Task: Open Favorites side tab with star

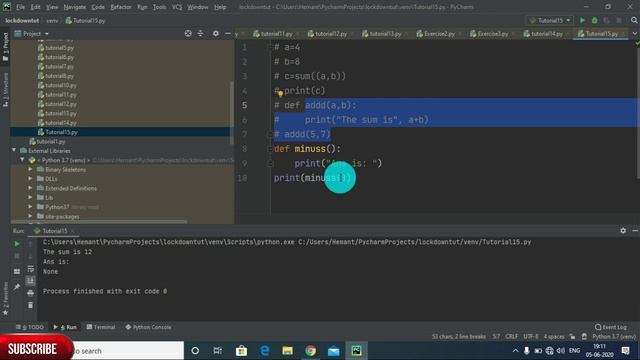Action: (5, 299)
